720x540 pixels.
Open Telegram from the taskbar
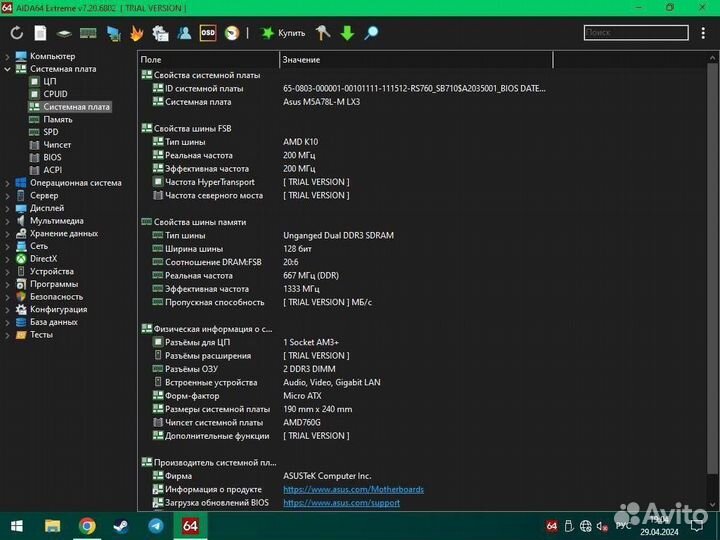(156, 526)
